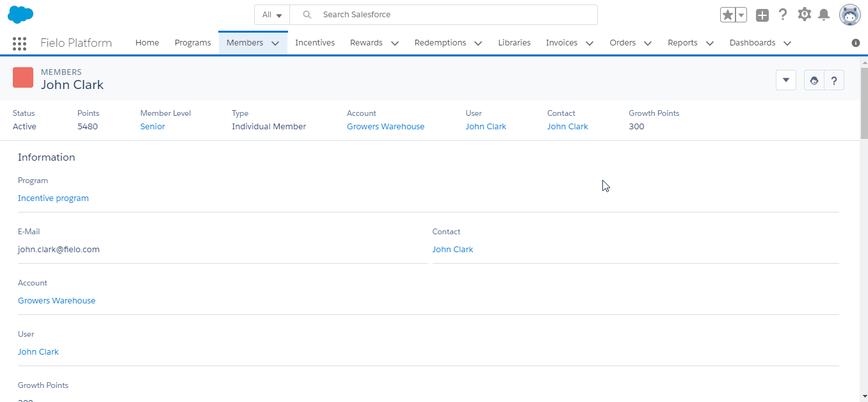868x402 pixels.
Task: Select the Members tab
Action: pyautogui.click(x=245, y=43)
